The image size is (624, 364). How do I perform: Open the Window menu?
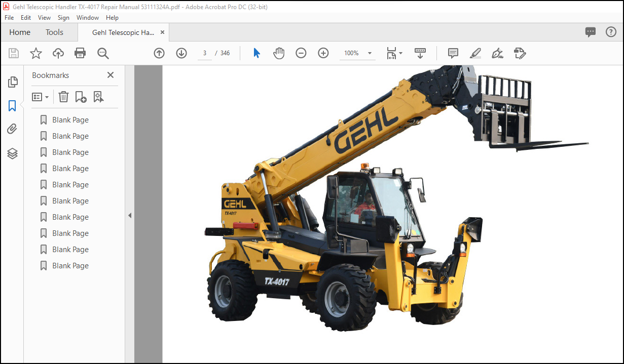tap(88, 17)
